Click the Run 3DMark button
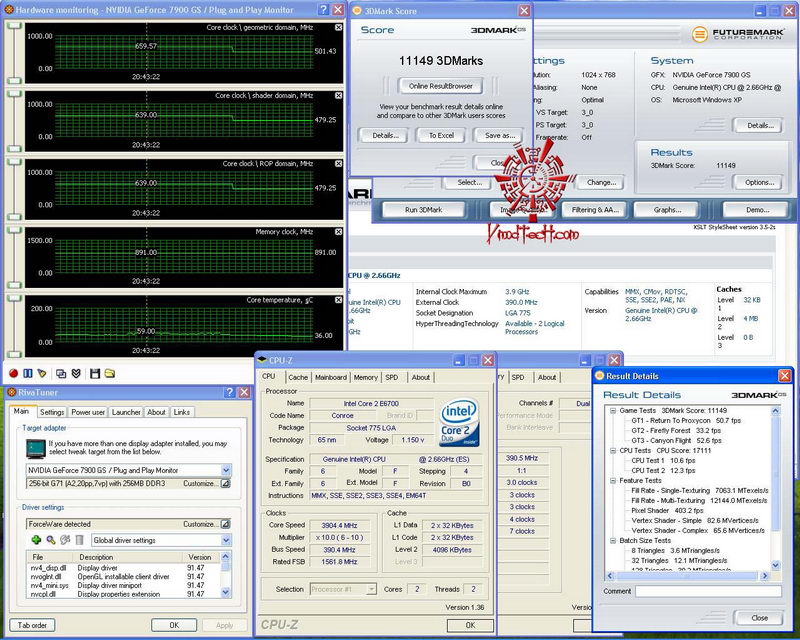 423,210
